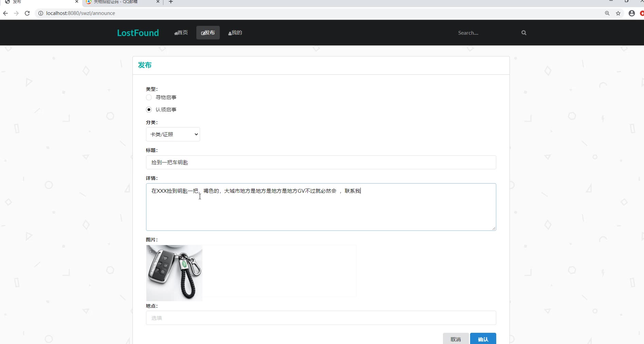Click the 标题: label
Image resolution: width=644 pixels, height=344 pixels.
point(152,150)
